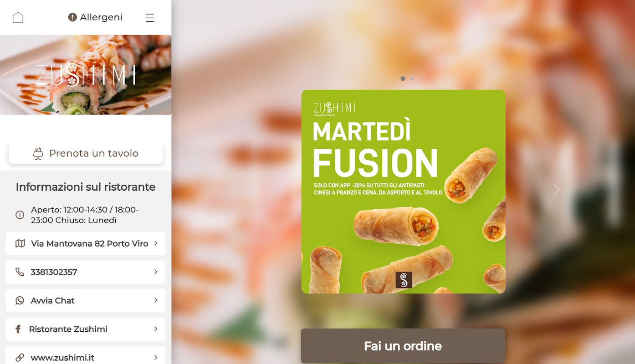Expand the Via Mantovana address chevron
This screenshot has width=635, height=364.
[156, 243]
